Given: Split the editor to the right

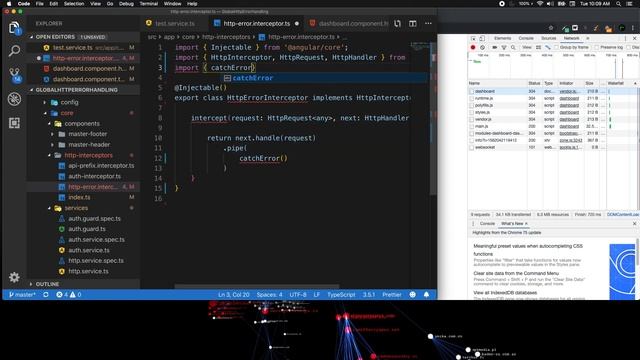Looking at the screenshot, I should (x=413, y=24).
